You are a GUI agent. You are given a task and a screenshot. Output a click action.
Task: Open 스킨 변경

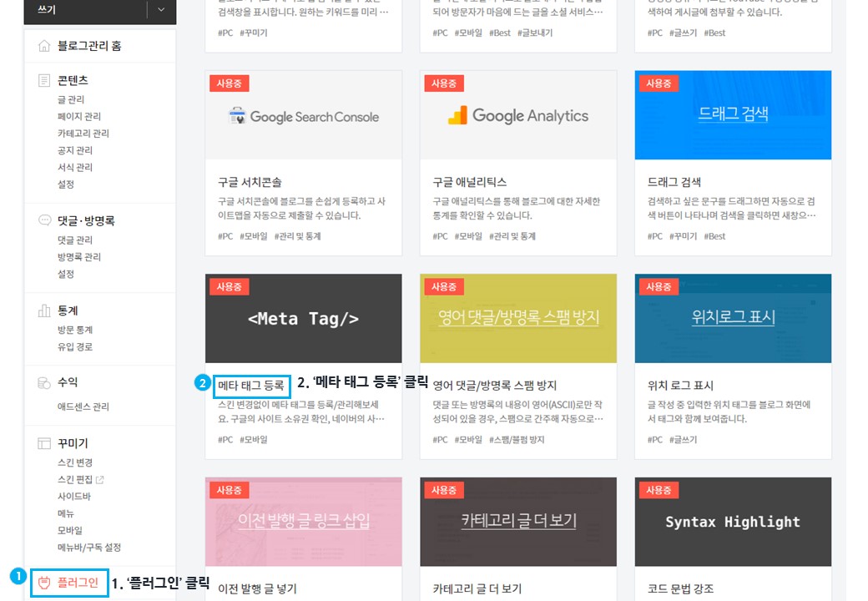[x=75, y=462]
